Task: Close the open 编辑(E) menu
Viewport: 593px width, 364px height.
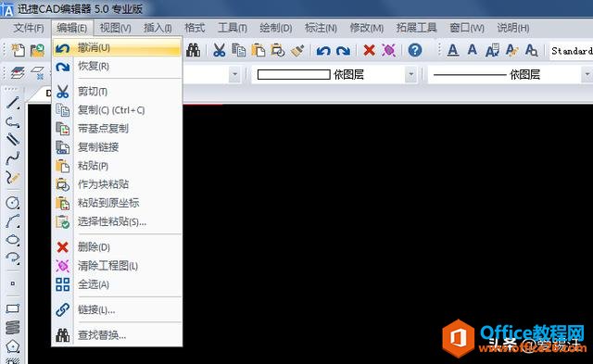Action: pos(72,28)
